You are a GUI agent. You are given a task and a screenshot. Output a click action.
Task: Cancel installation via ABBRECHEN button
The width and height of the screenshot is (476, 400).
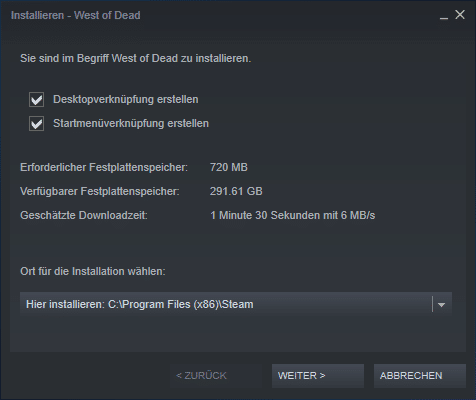click(420, 376)
